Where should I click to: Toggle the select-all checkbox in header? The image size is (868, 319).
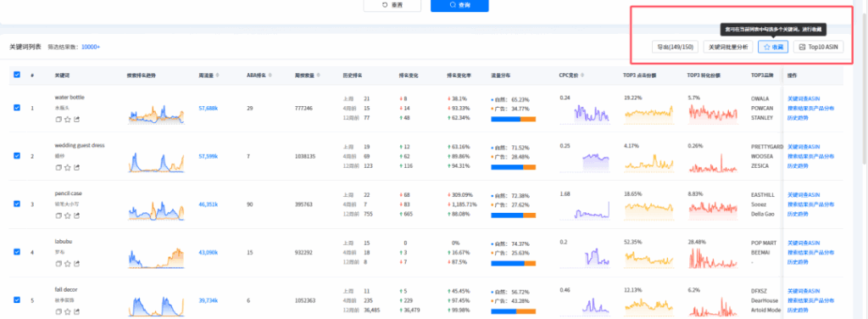[17, 75]
